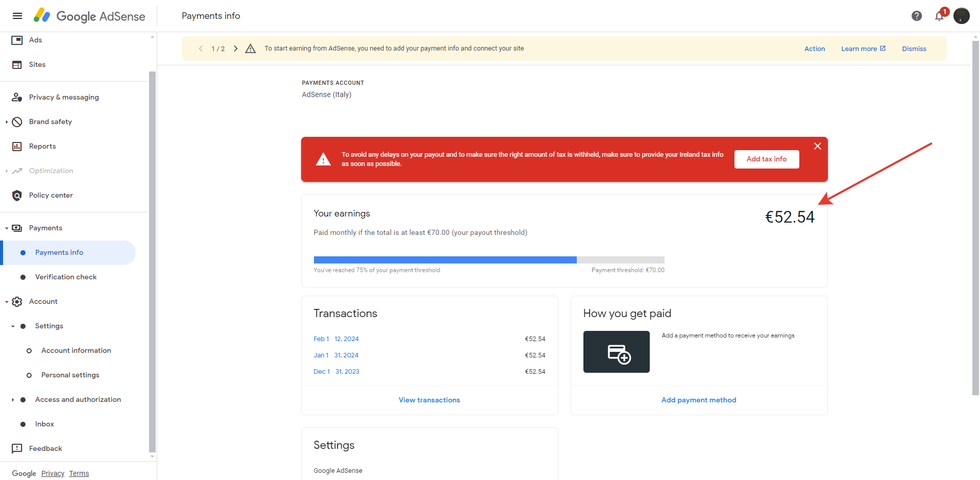Expand the Brand safety menu
Image resolution: width=980 pixels, height=480 pixels.
[x=7, y=122]
